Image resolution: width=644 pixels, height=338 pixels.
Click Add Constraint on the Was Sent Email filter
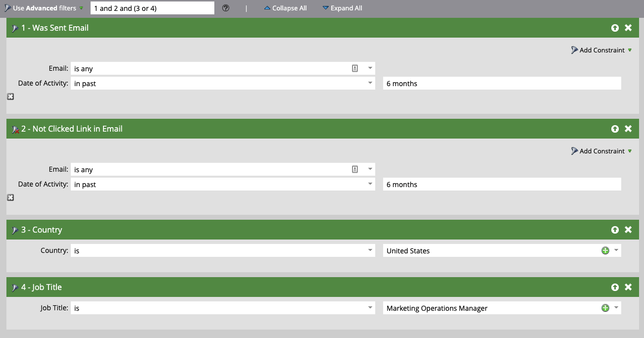point(601,50)
